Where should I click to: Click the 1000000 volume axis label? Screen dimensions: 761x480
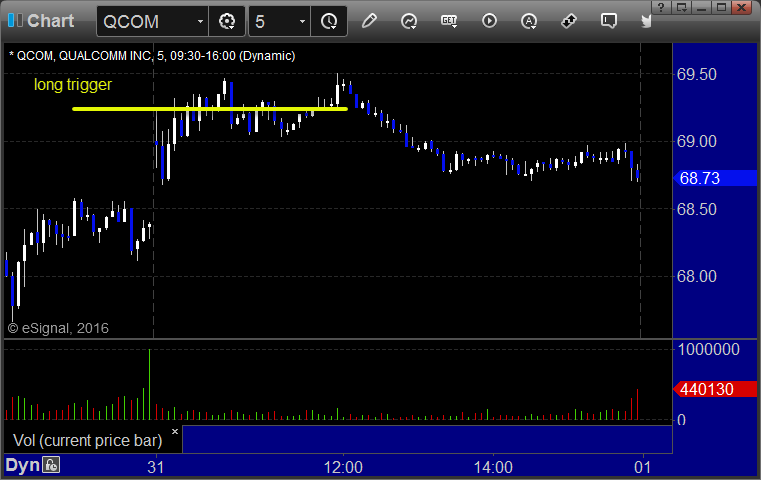tap(709, 349)
